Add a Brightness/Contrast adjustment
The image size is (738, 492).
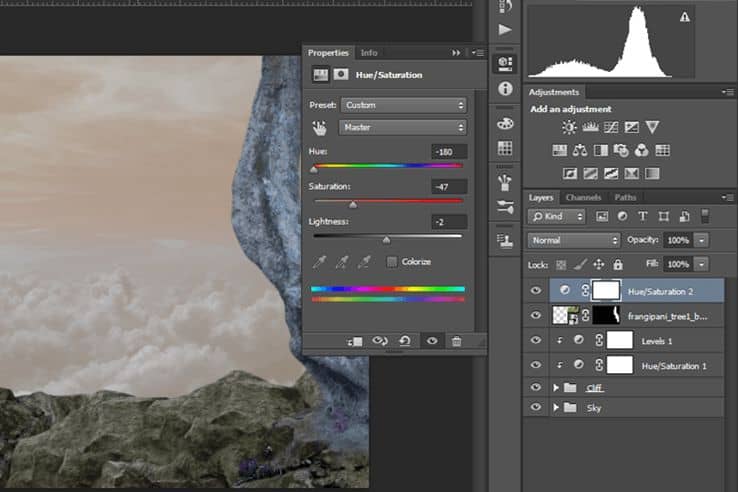(569, 127)
